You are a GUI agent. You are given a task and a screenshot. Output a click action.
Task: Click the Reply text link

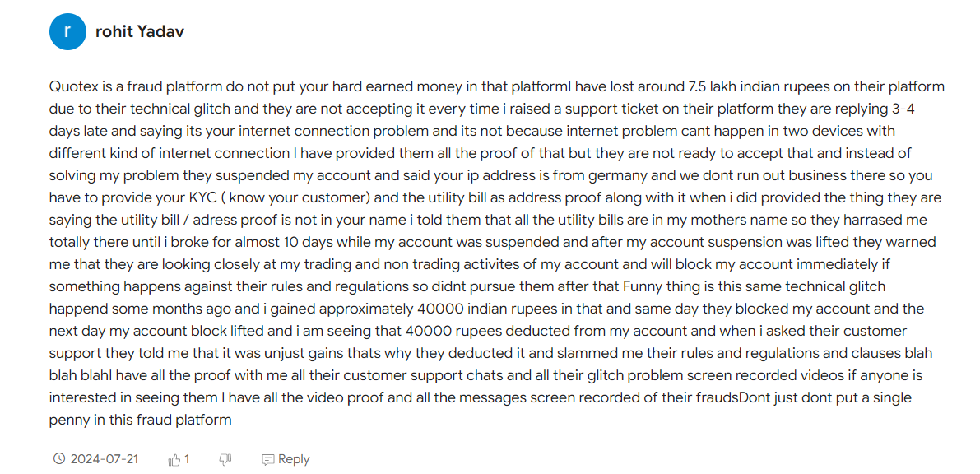[294, 459]
